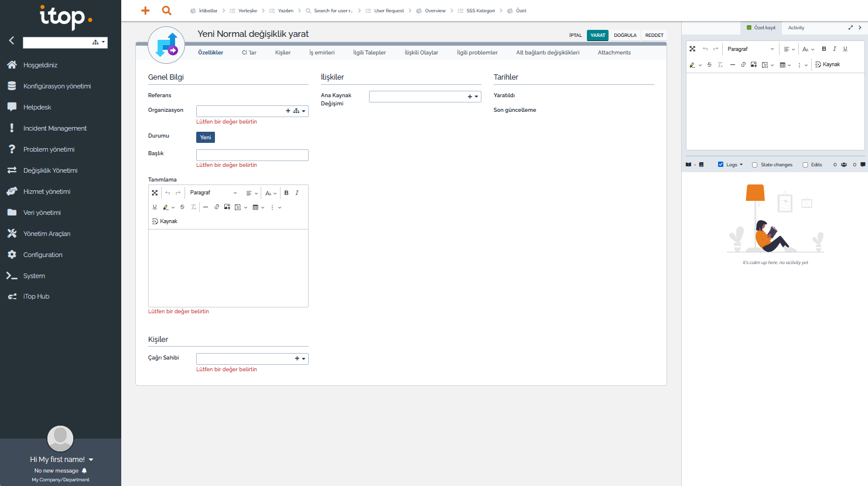Screen dimensions: 868x486
Task: Pick highlight color marker in Tanımlama editor
Action: pyautogui.click(x=166, y=207)
